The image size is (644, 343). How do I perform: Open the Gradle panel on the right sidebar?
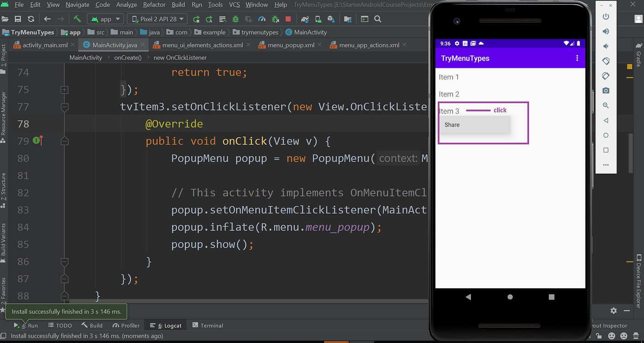point(639,58)
